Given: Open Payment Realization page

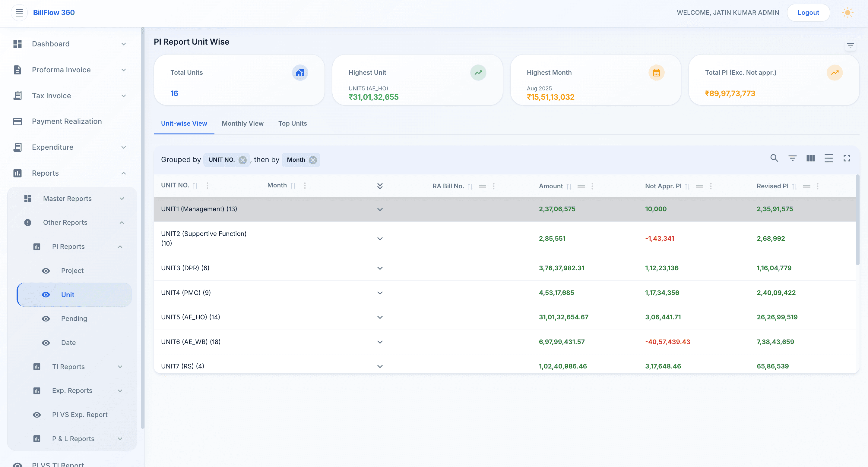Looking at the screenshot, I should pyautogui.click(x=67, y=121).
